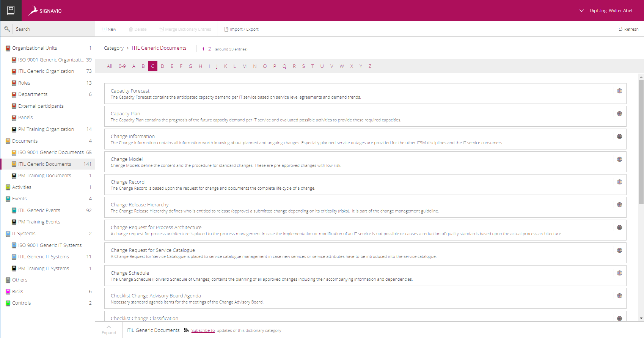The image size is (644, 338).
Task: Open PM Training Organization category
Action: pyautogui.click(x=48, y=129)
